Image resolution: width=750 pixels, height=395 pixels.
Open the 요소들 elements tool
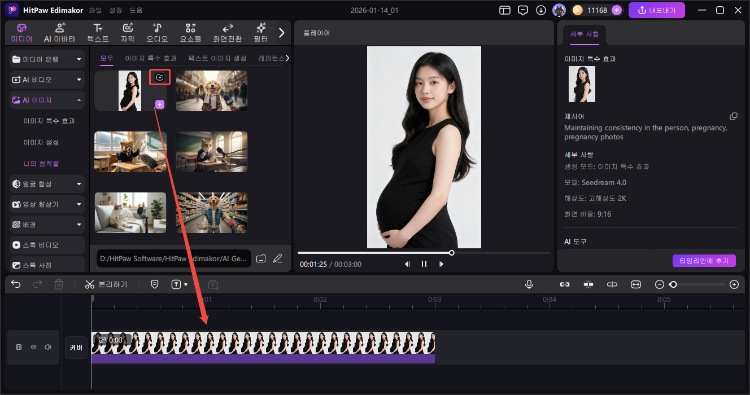190,33
